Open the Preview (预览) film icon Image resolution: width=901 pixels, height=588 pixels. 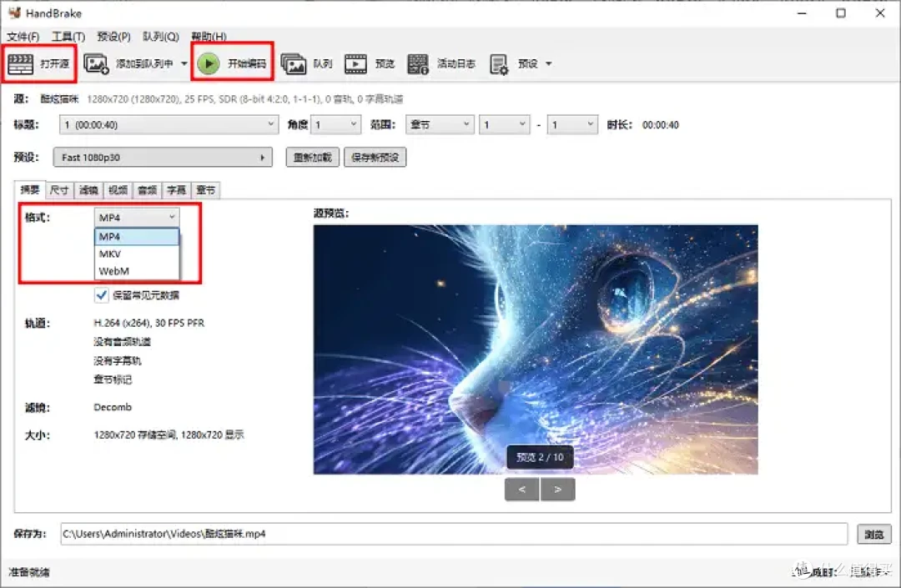(x=355, y=63)
